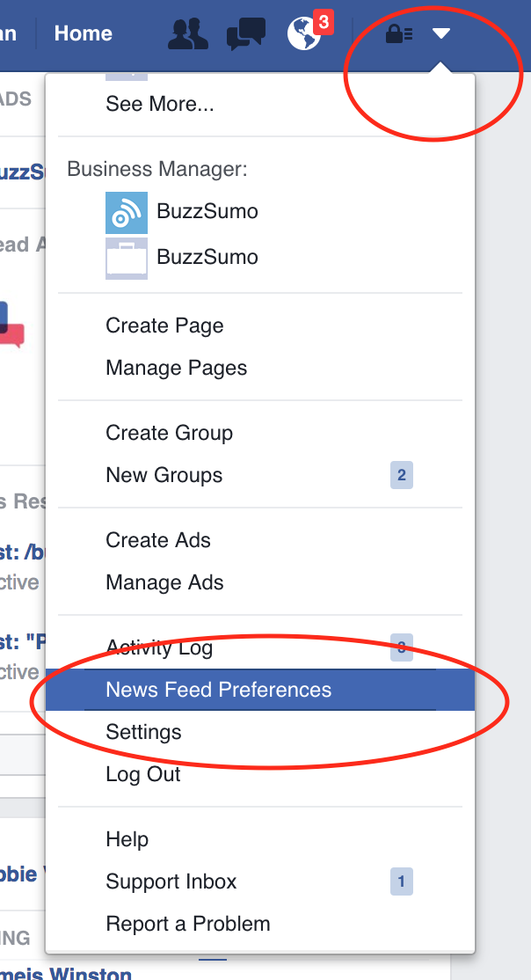The width and height of the screenshot is (531, 980).
Task: Click the New Groups count badge
Action: tap(402, 476)
